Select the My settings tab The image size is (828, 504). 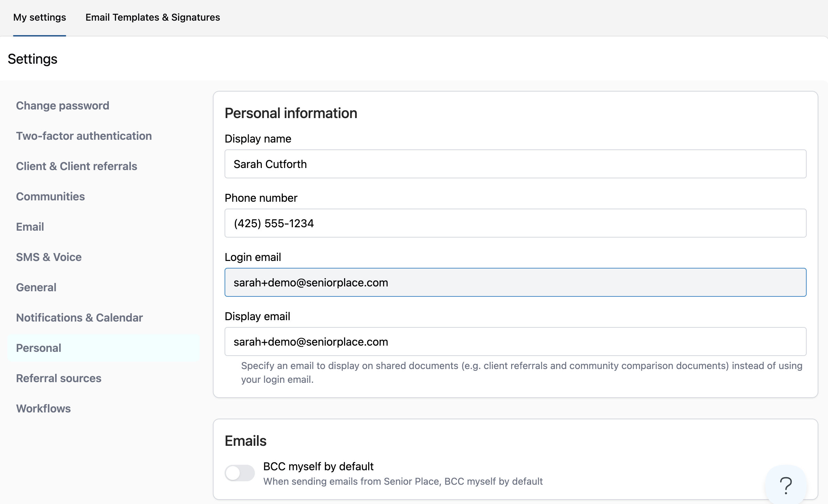coord(40,18)
